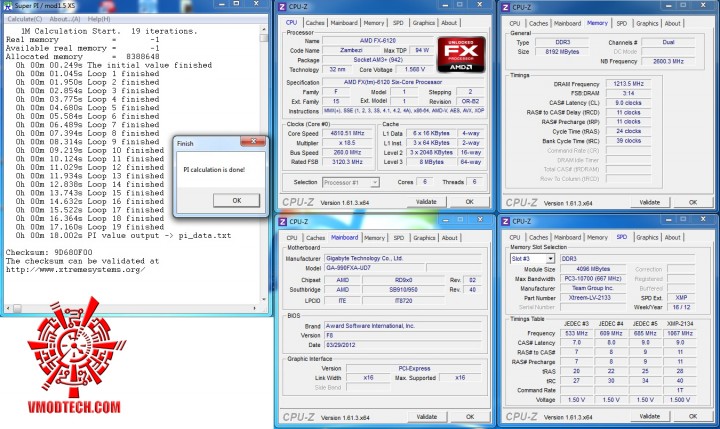
Task: Switch to Caches tab in the FX-6120 CPU-Z window
Action: point(315,23)
